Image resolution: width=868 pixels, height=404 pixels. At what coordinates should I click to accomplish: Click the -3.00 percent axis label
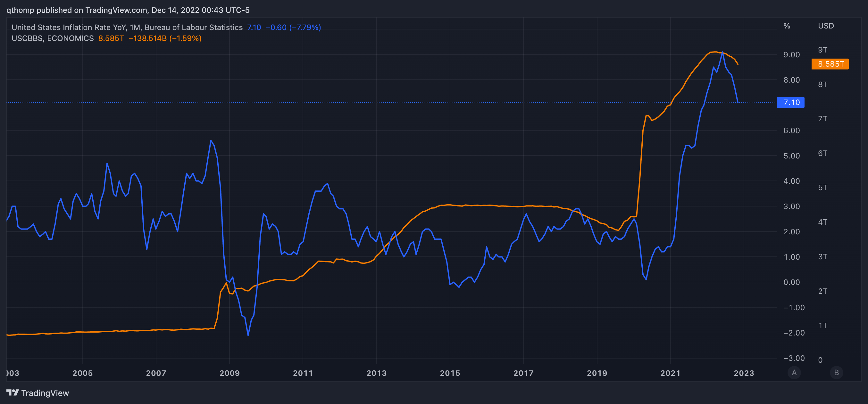[x=794, y=358]
